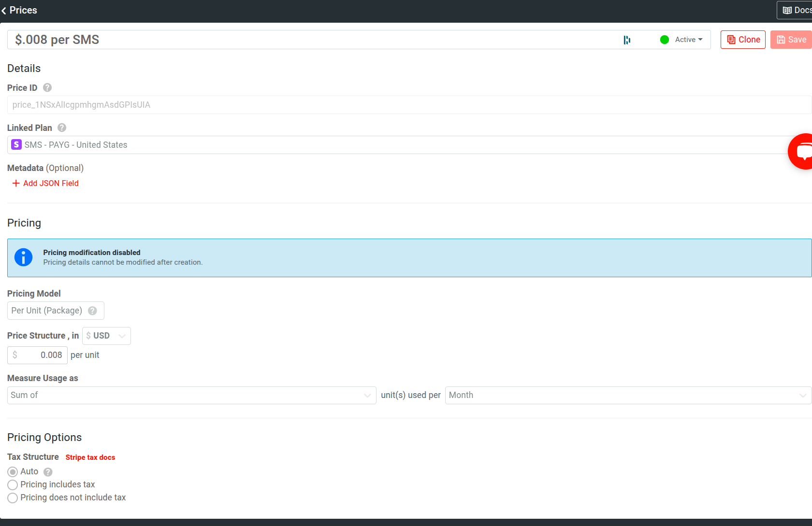Image resolution: width=812 pixels, height=526 pixels.
Task: Select Pricing does not include tax
Action: (x=13, y=498)
